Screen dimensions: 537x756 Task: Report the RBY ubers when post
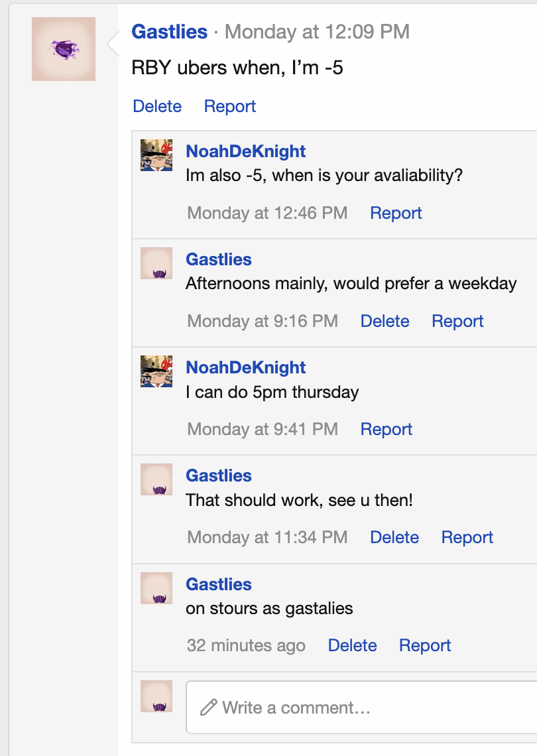click(x=230, y=106)
